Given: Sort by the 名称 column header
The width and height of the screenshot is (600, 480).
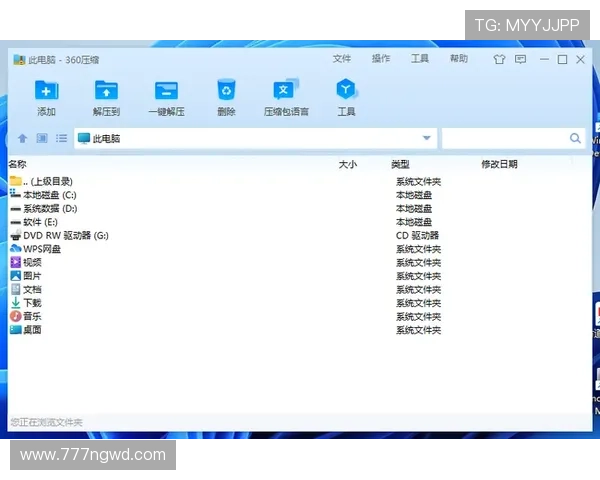Looking at the screenshot, I should point(18,164).
